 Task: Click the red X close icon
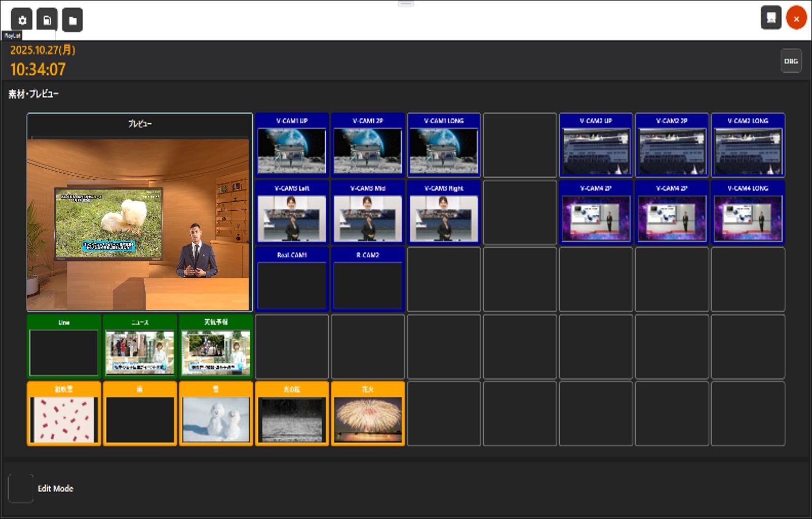click(x=796, y=19)
